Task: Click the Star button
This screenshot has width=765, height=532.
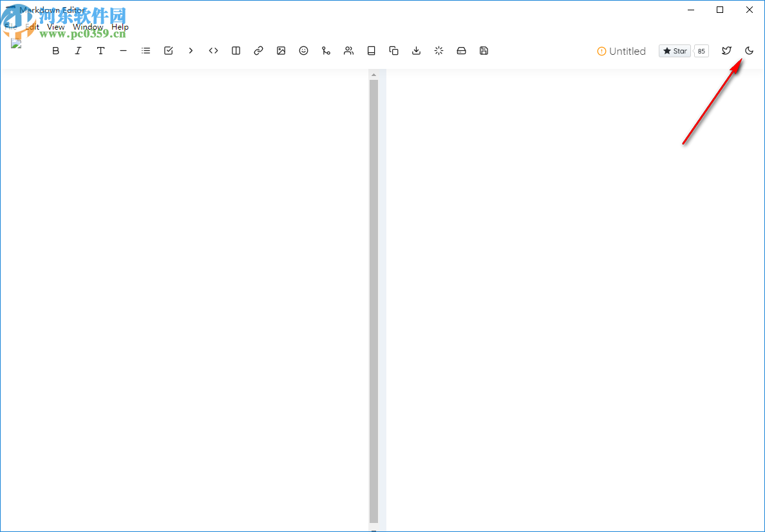Action: (674, 50)
